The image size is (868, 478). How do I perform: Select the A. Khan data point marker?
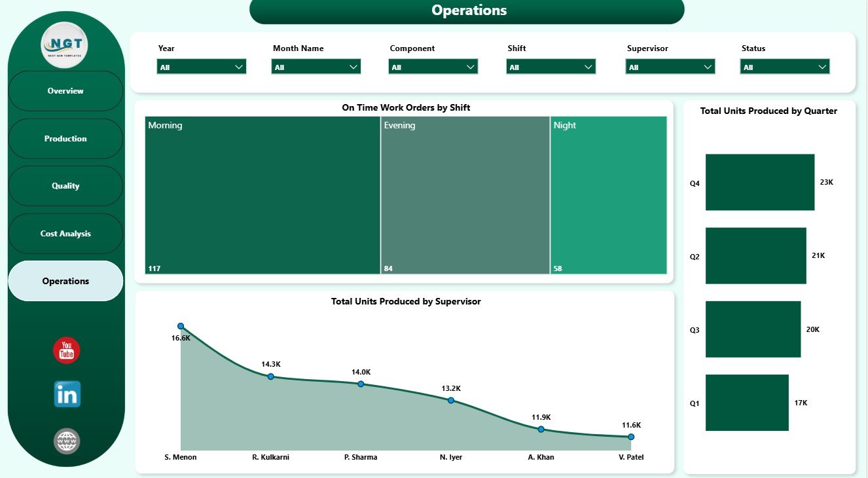coord(541,429)
